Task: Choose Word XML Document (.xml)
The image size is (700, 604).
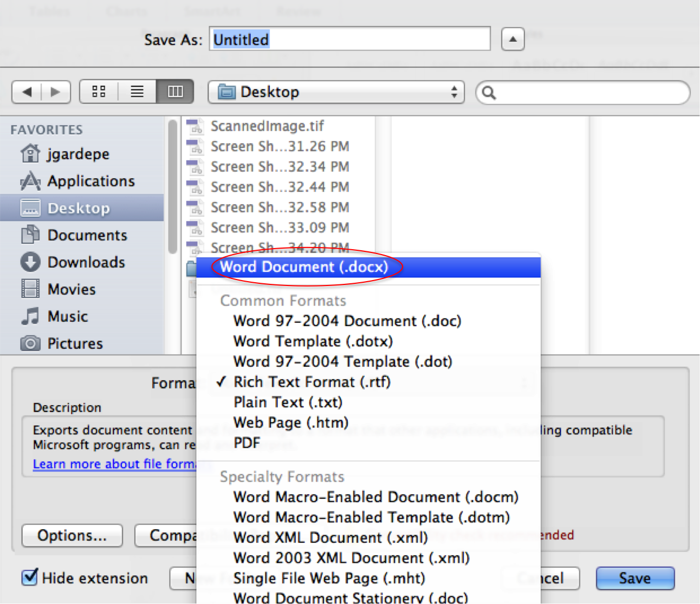Action: [368, 538]
